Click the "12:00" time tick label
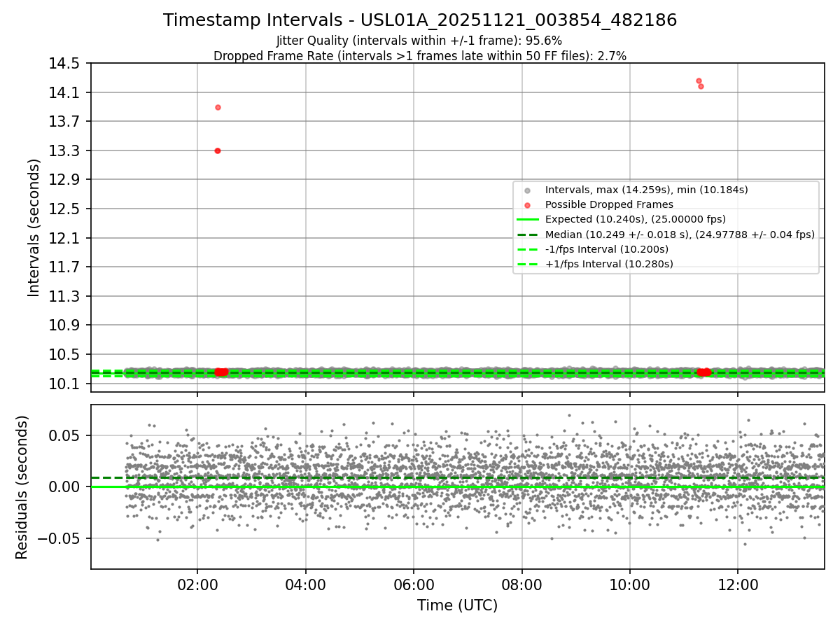The height and width of the screenshot is (630, 840). click(x=738, y=584)
